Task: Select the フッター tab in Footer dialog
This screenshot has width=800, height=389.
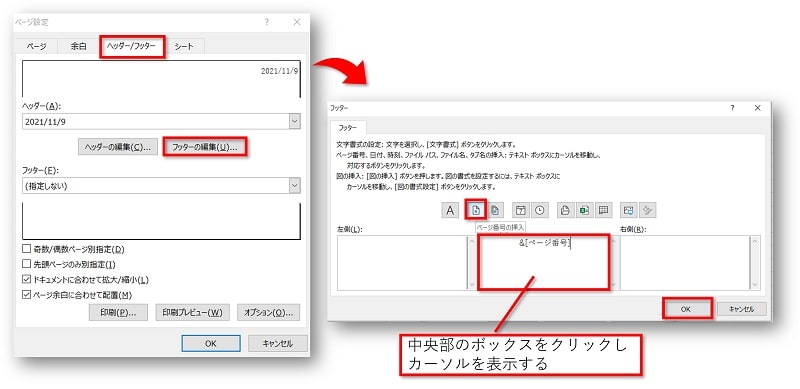Action: [x=348, y=128]
